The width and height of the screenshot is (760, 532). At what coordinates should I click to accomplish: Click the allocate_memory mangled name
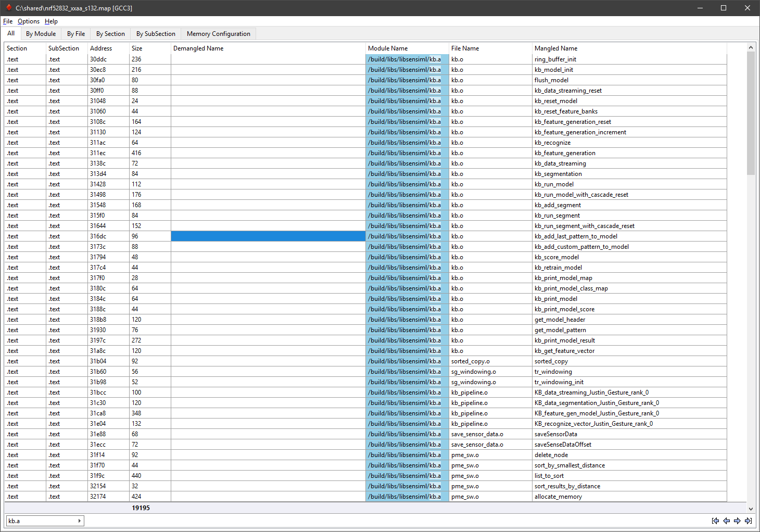coord(629,497)
